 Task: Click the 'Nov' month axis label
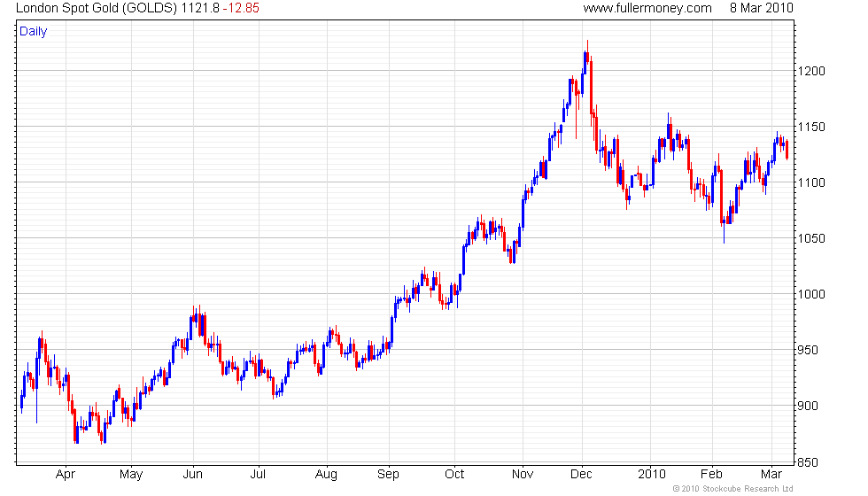point(523,475)
